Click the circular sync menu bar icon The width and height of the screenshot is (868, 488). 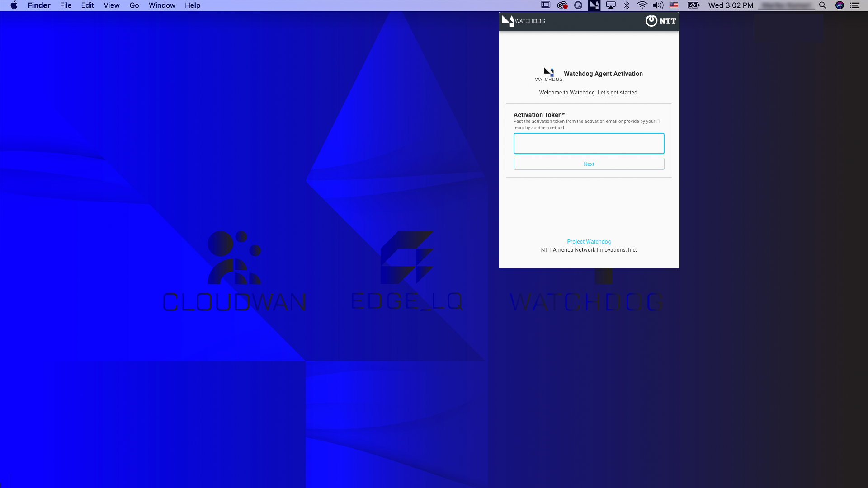tap(578, 5)
